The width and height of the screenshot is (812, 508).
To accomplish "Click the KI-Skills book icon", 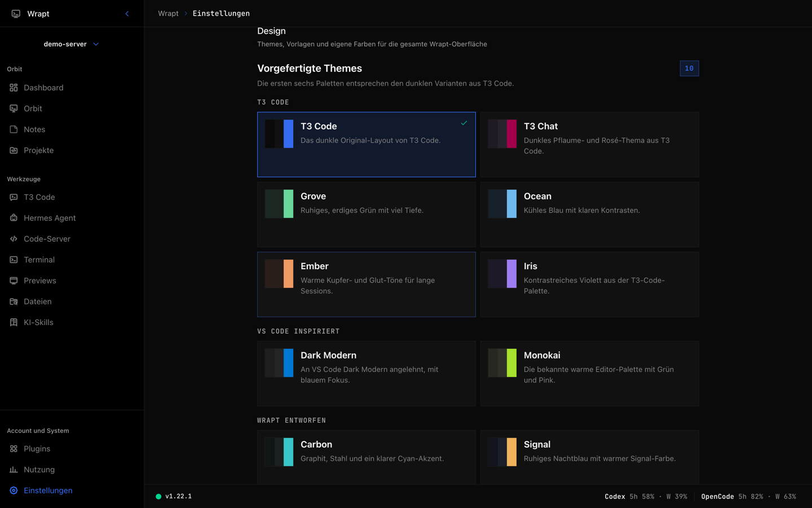I will 14,322.
